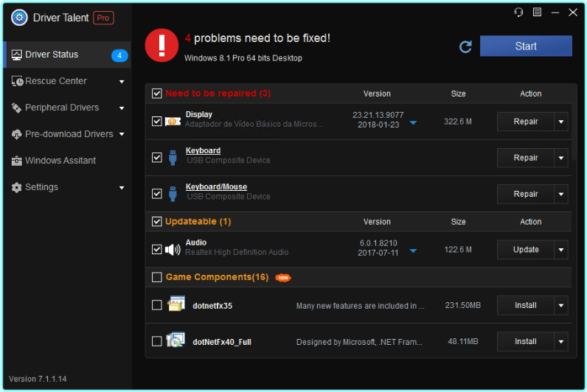
Task: Open the Keyboard Repair options arrow
Action: tap(560, 158)
